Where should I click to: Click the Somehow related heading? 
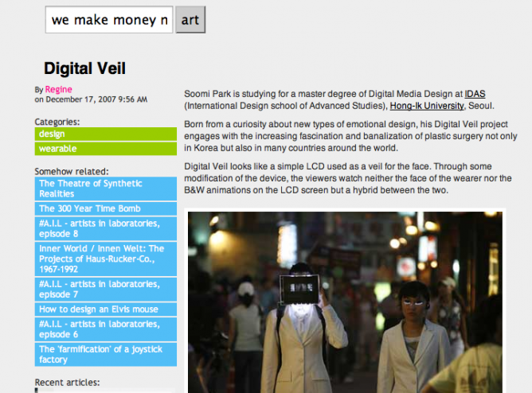[72, 171]
